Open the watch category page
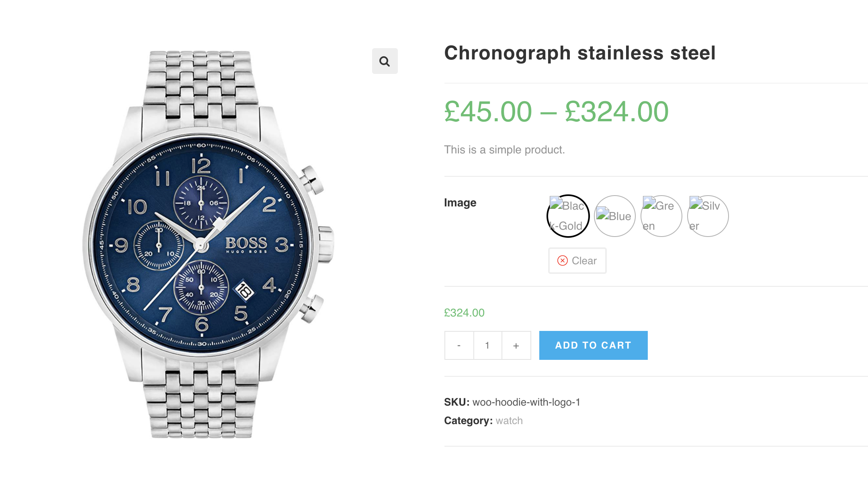The image size is (868, 498). tap(508, 420)
